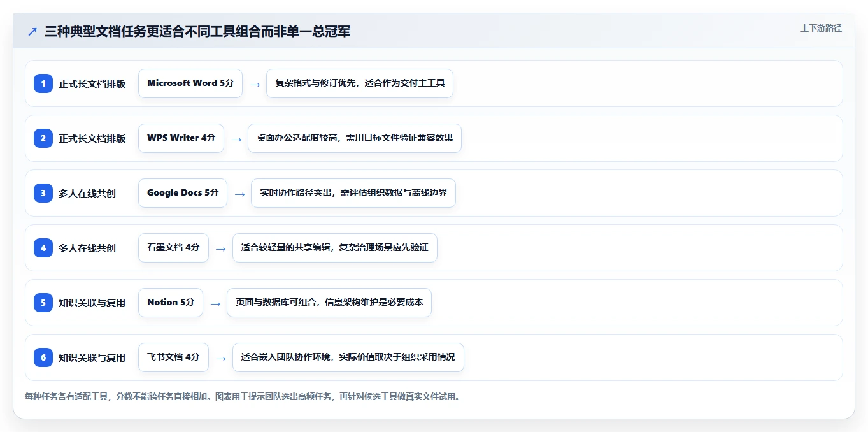Click the 上下游路径 label

click(821, 28)
